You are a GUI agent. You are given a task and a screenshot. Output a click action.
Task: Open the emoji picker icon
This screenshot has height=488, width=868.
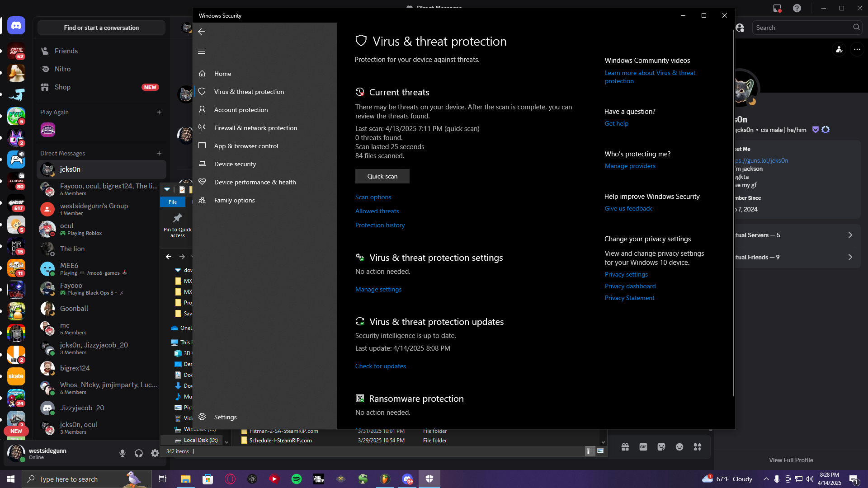pos(679,447)
